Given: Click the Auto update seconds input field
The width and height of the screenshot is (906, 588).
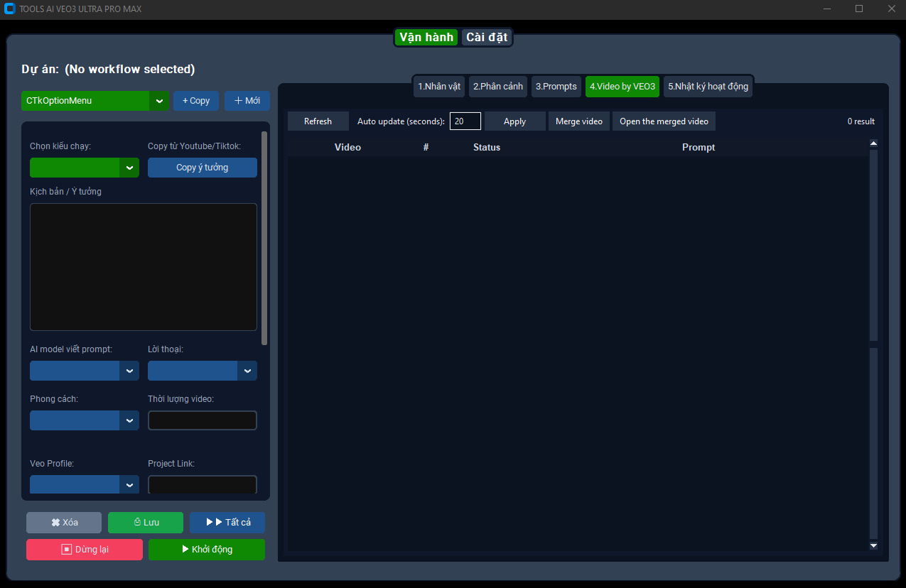Looking at the screenshot, I should click(x=465, y=121).
